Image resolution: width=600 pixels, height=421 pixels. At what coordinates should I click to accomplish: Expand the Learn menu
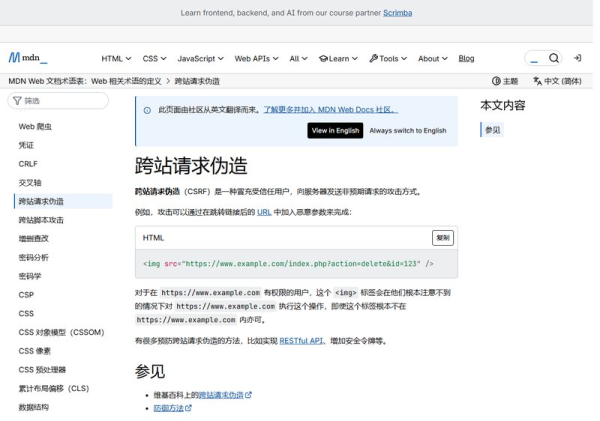pyautogui.click(x=338, y=59)
